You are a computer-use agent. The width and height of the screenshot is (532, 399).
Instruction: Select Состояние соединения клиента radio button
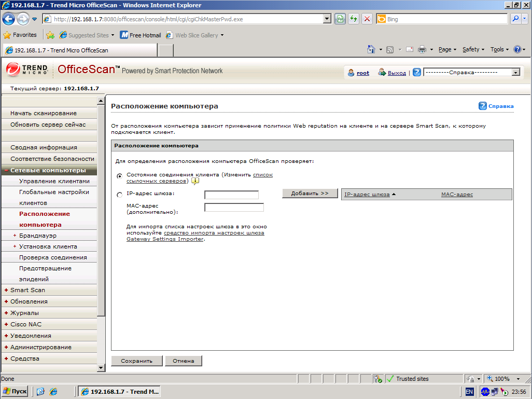tap(119, 176)
